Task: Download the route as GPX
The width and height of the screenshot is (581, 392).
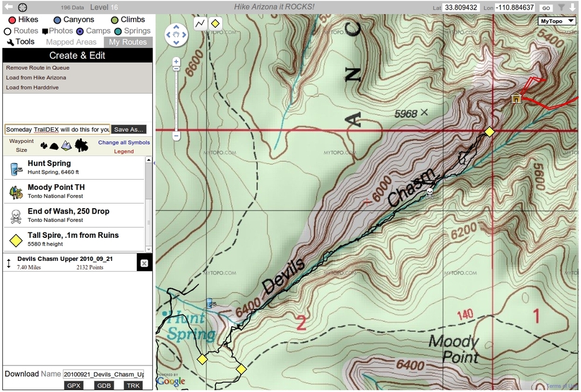Action: [74, 385]
